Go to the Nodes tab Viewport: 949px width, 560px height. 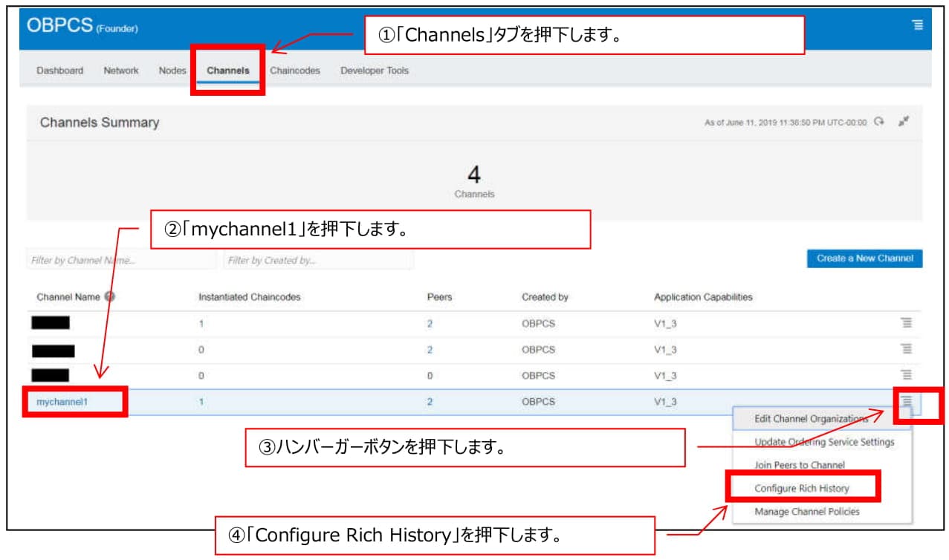coord(172,71)
